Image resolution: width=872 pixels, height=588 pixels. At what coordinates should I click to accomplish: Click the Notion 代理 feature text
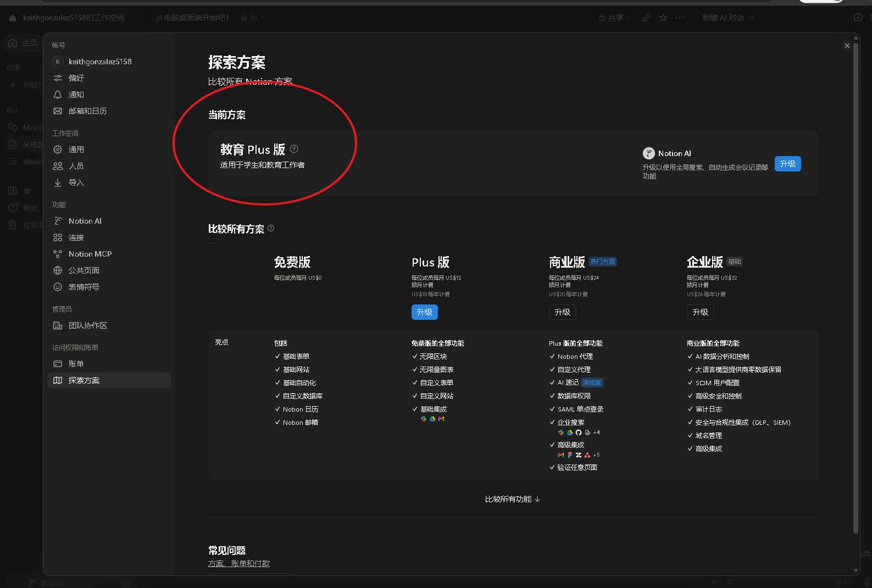575,357
